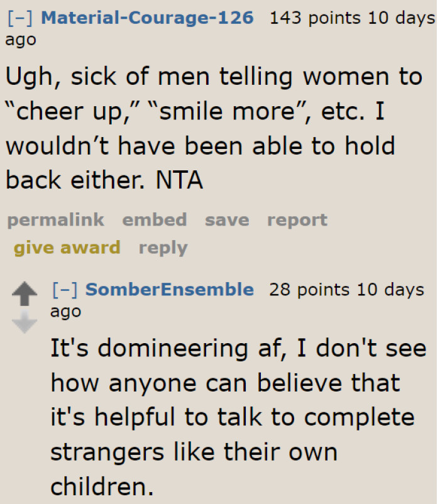
Task: Click the save icon link under the comment
Action: pos(226,220)
